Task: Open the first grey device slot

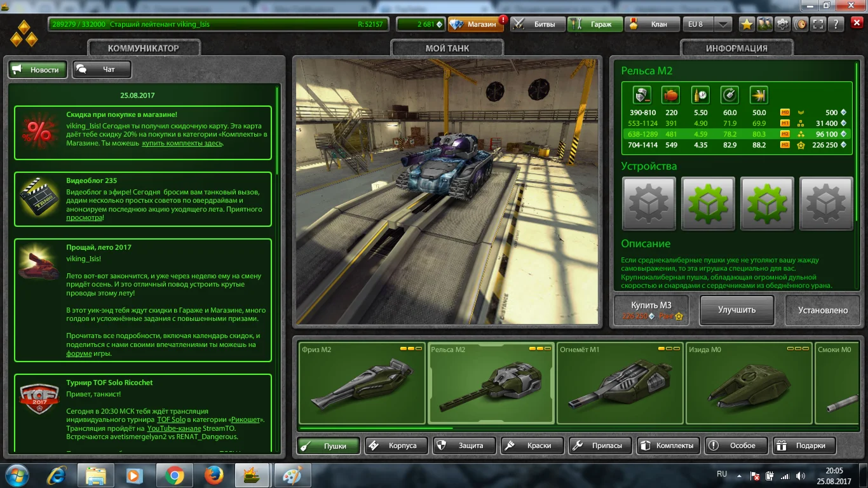Action: (649, 204)
